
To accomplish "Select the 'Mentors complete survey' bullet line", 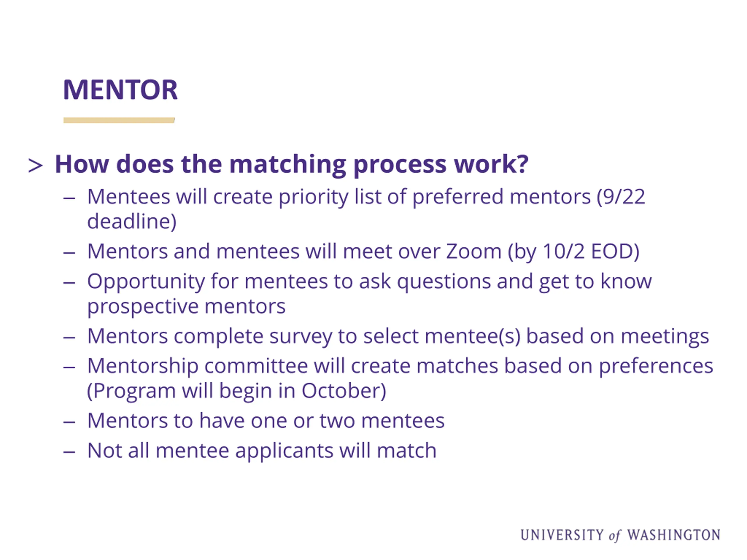I will [x=398, y=337].
